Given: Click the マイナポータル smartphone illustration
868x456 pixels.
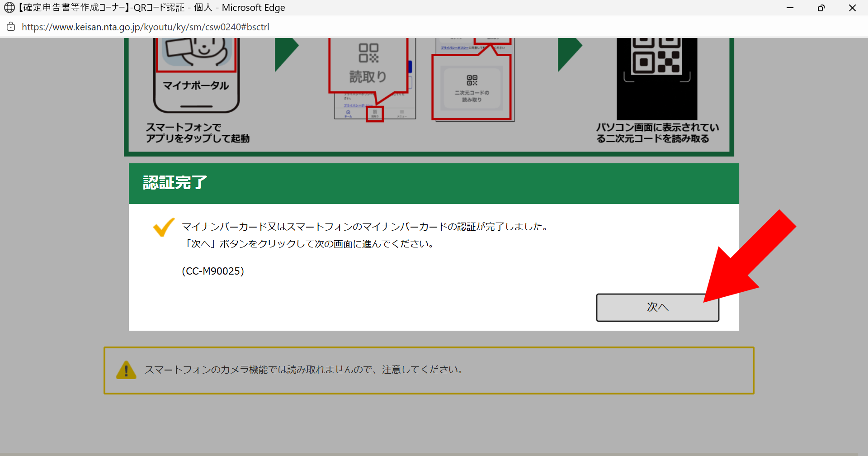Looking at the screenshot, I should pos(196,75).
